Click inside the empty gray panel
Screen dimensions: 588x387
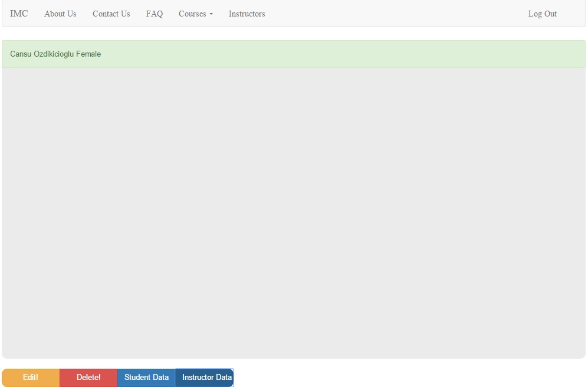click(294, 212)
